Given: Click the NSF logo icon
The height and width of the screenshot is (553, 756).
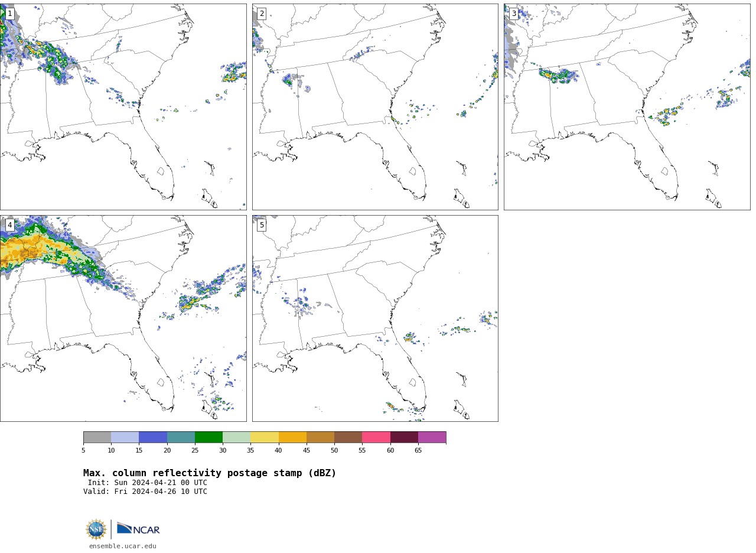Looking at the screenshot, I should pyautogui.click(x=96, y=529).
